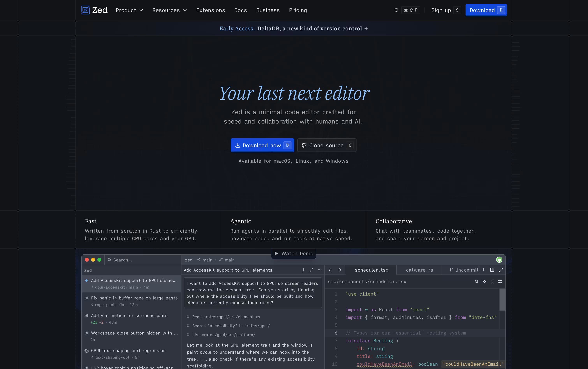Click the buffer search magnifier icon
The image size is (588, 369).
[477, 282]
